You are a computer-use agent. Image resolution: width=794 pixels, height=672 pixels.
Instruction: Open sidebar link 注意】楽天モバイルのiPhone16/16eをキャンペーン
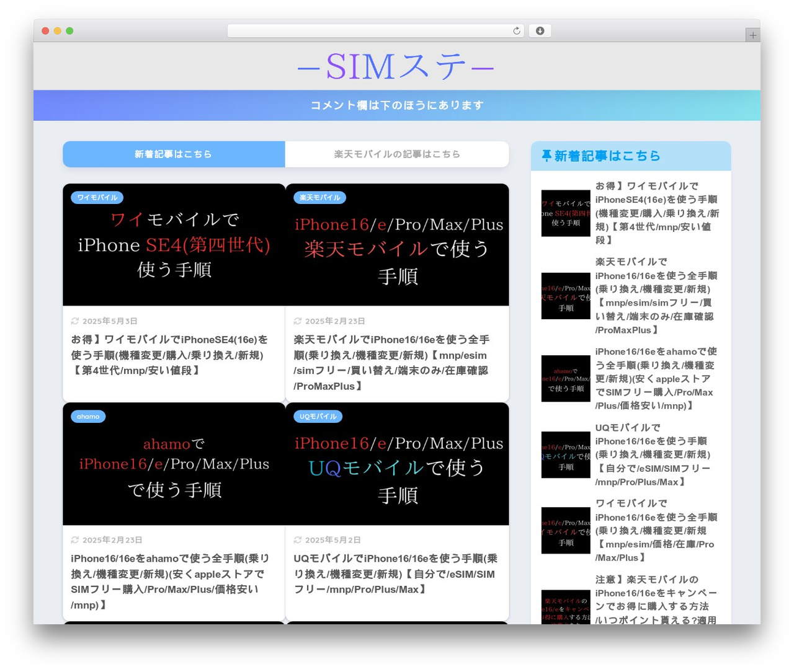656,599
